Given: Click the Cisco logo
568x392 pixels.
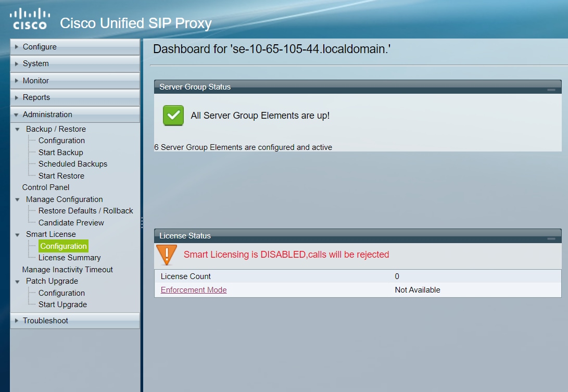Looking at the screenshot, I should click(x=30, y=19).
